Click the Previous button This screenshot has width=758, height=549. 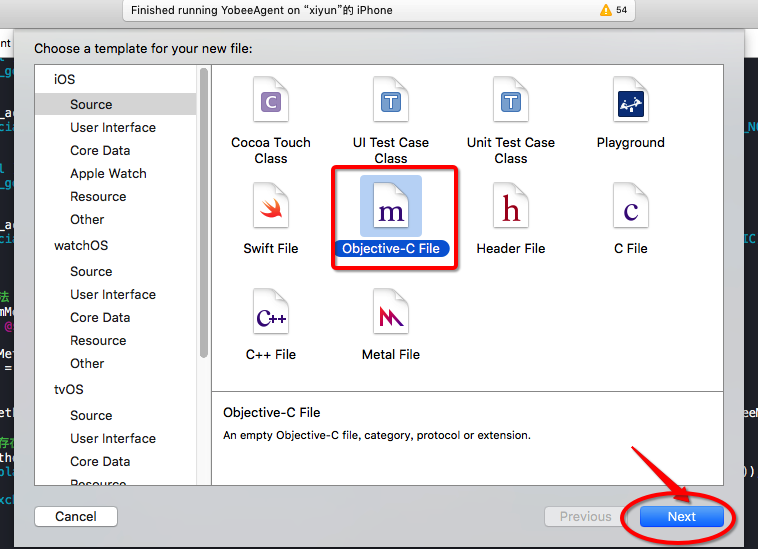[x=585, y=517]
